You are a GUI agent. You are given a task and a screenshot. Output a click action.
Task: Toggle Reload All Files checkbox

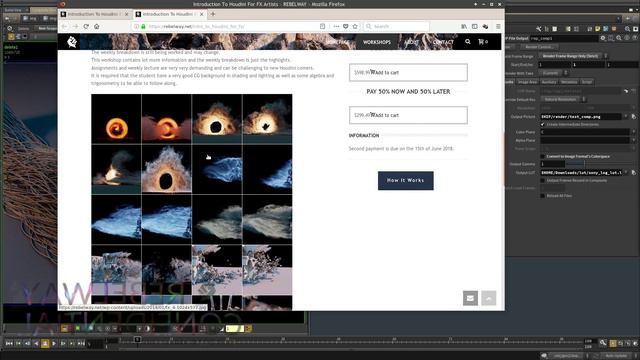(542, 196)
